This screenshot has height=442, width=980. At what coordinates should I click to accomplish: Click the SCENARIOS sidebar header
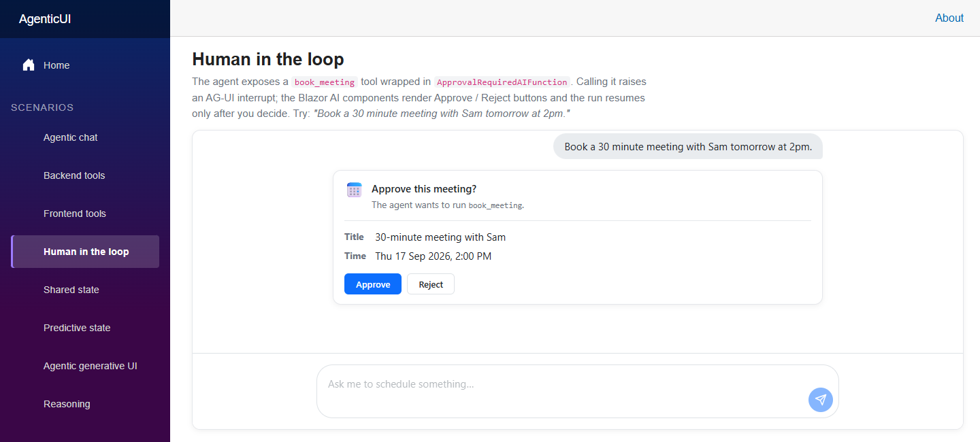point(42,107)
